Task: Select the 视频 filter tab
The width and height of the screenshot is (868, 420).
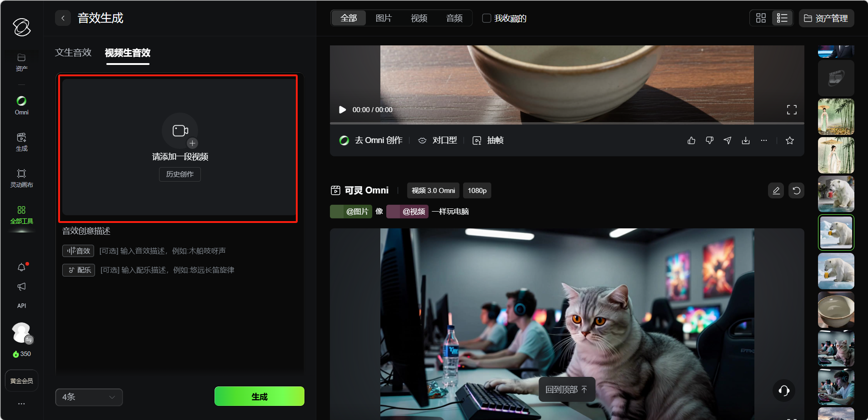Action: click(x=419, y=18)
